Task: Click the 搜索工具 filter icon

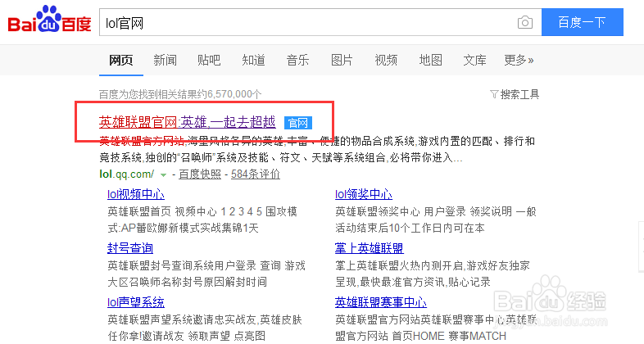Action: (494, 94)
